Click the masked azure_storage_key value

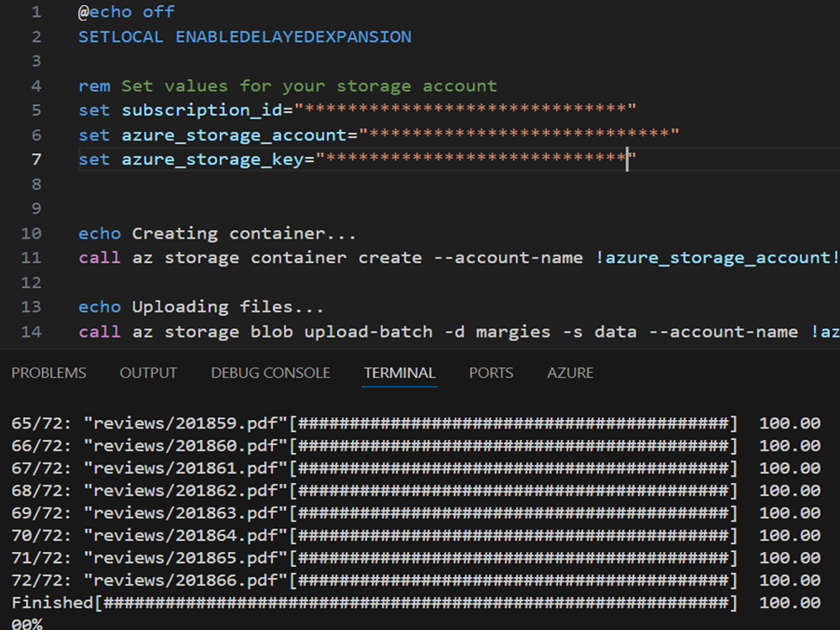[x=475, y=158]
